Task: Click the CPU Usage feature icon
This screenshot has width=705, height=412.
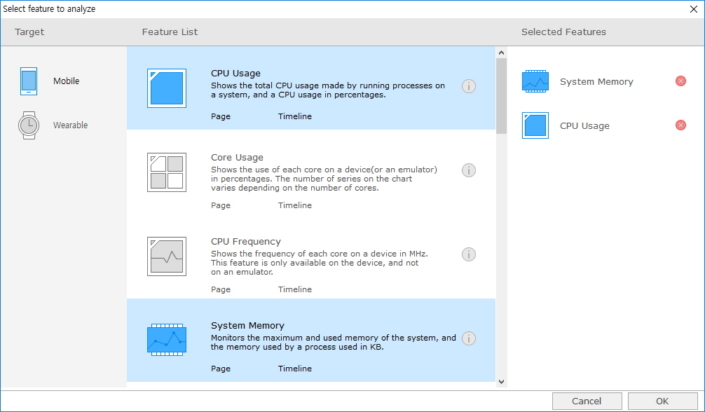Action: [x=166, y=88]
